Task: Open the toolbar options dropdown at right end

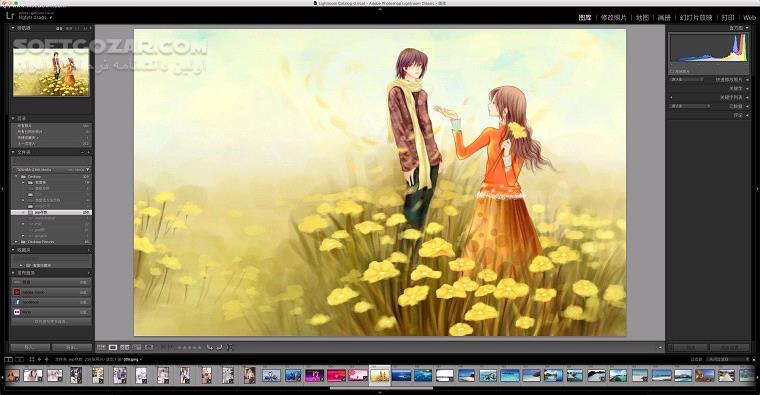Action: 660,348
